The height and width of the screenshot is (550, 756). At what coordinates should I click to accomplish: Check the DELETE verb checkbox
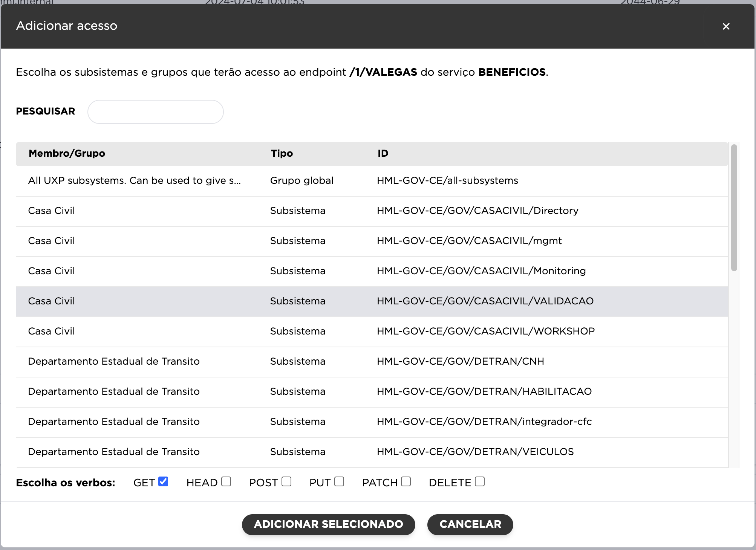point(480,481)
